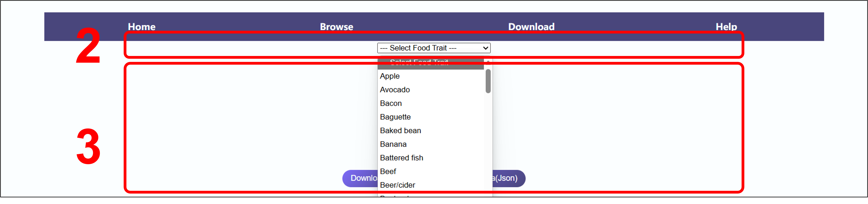Open the Download navigation tab
This screenshot has height=204, width=868.
[531, 27]
